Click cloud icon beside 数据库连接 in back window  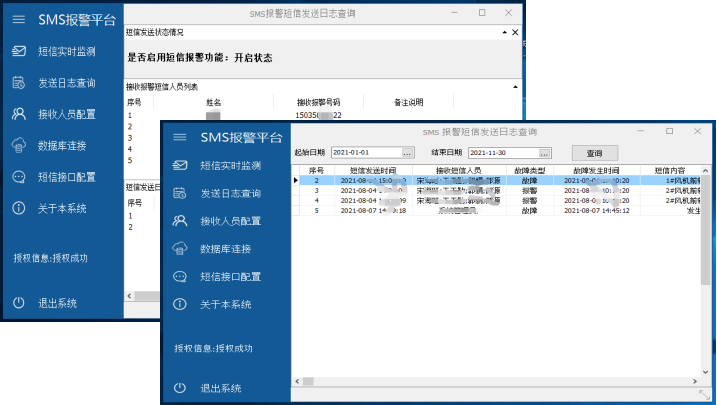[x=19, y=145]
